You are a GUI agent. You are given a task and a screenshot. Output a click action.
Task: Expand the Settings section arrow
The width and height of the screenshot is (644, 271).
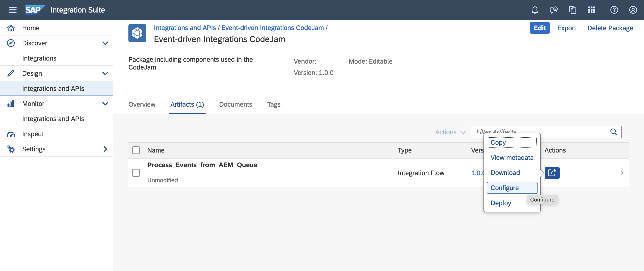(105, 149)
